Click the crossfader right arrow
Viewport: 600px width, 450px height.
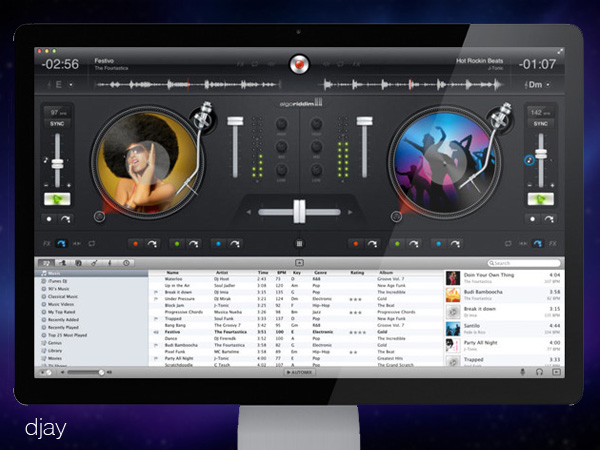350,212
